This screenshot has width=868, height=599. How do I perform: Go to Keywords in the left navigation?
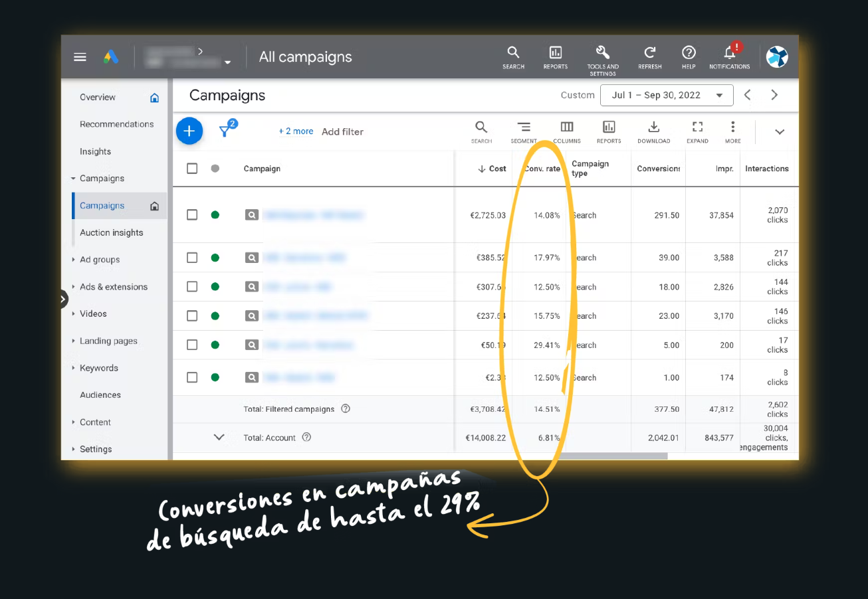click(x=98, y=368)
